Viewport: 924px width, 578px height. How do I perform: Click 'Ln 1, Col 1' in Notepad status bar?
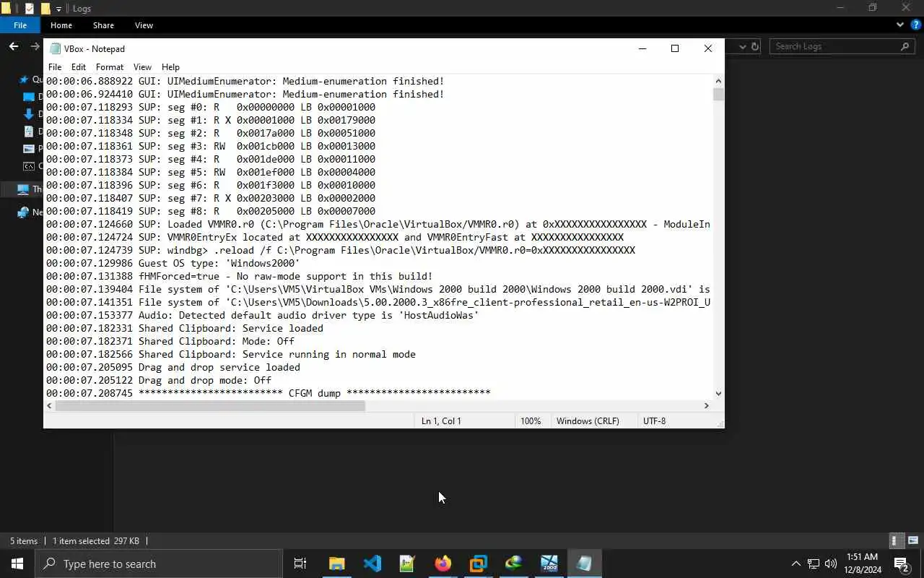click(441, 421)
